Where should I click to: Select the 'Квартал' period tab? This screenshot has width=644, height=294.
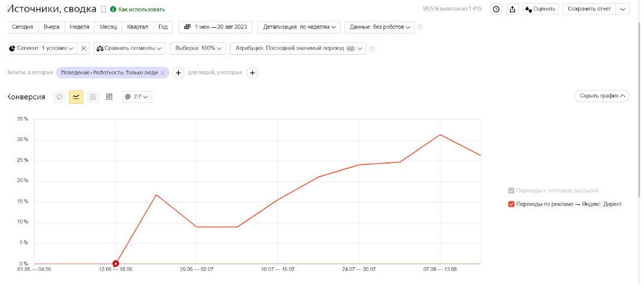pos(137,27)
